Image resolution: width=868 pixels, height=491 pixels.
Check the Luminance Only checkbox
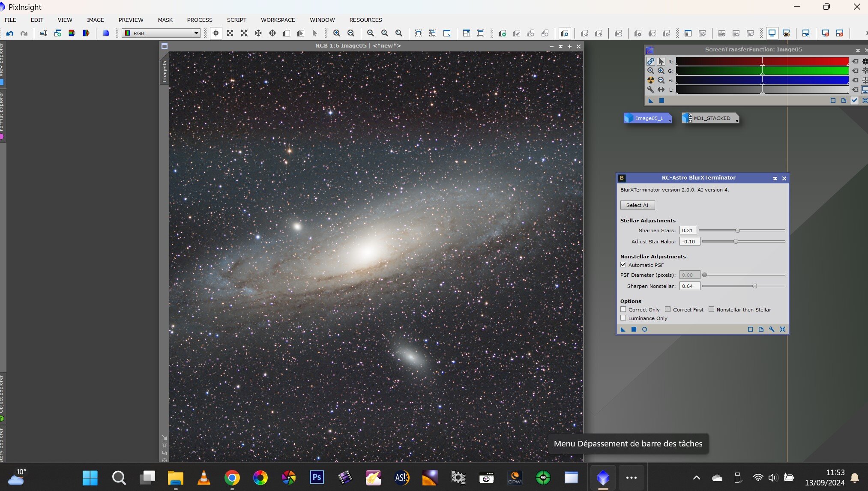coord(623,318)
